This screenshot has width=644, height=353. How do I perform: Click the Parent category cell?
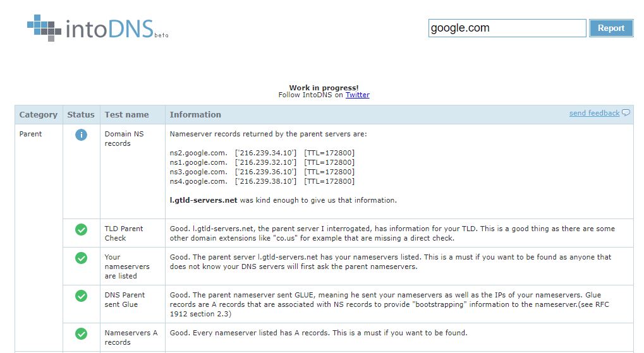pyautogui.click(x=31, y=134)
